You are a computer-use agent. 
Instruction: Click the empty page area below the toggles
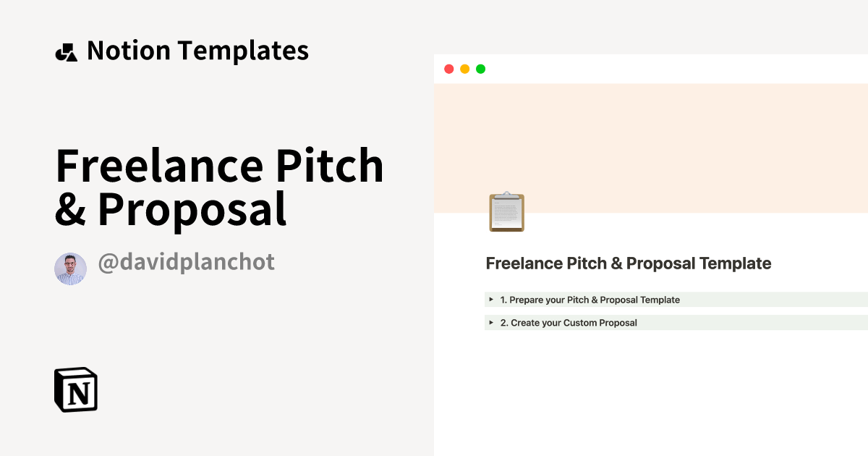point(651,391)
